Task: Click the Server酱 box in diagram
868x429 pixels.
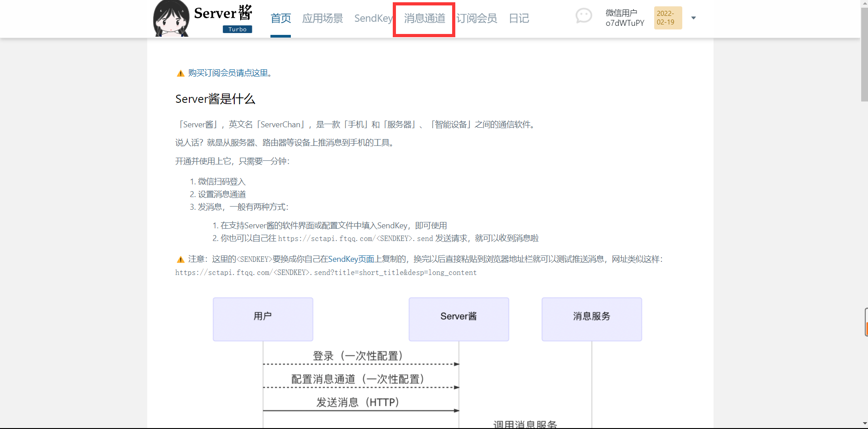Action: [458, 319]
